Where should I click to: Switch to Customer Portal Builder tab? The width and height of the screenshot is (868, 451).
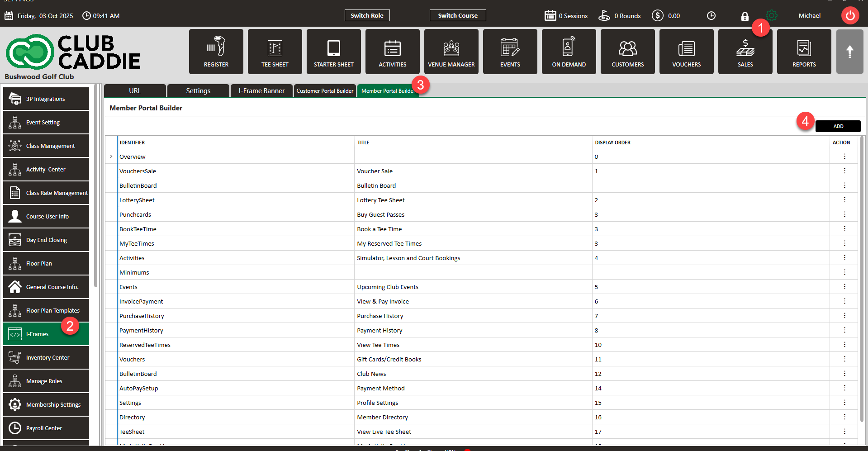pyautogui.click(x=325, y=91)
